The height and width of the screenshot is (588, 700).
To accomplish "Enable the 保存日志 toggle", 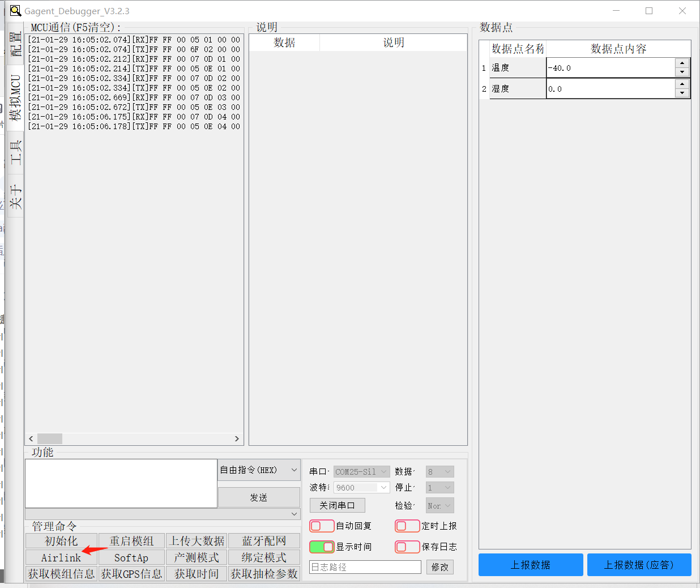I will [407, 547].
